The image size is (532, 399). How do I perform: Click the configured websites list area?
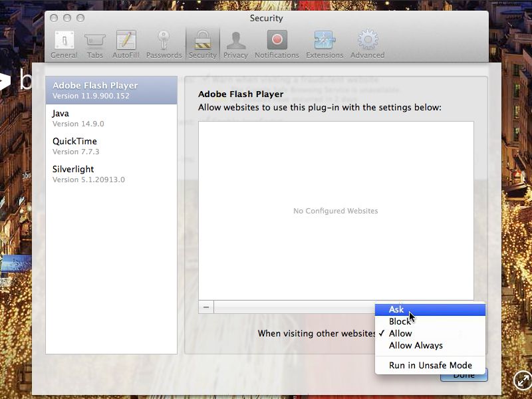(336, 211)
